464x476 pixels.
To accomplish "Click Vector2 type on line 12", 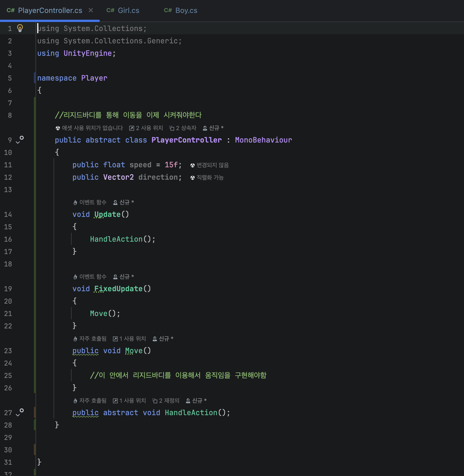I will coord(118,177).
